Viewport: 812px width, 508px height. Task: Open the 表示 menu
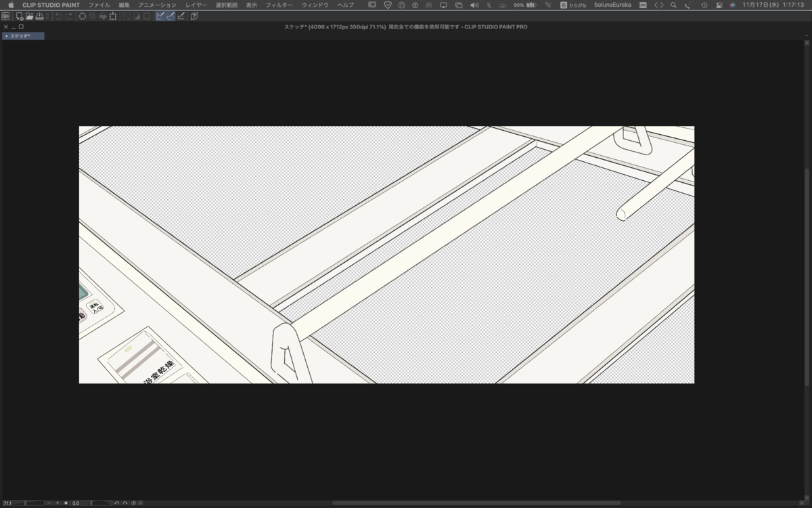[252, 5]
